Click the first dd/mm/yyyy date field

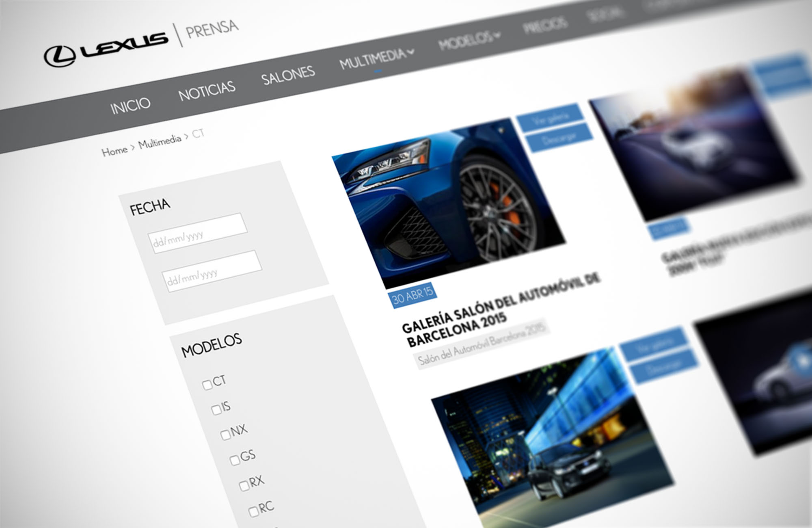(198, 233)
